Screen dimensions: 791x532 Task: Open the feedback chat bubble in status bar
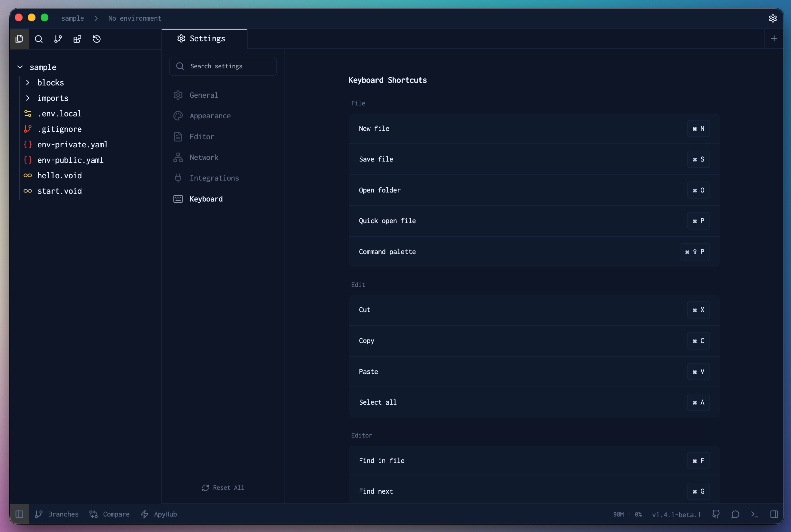(x=735, y=514)
